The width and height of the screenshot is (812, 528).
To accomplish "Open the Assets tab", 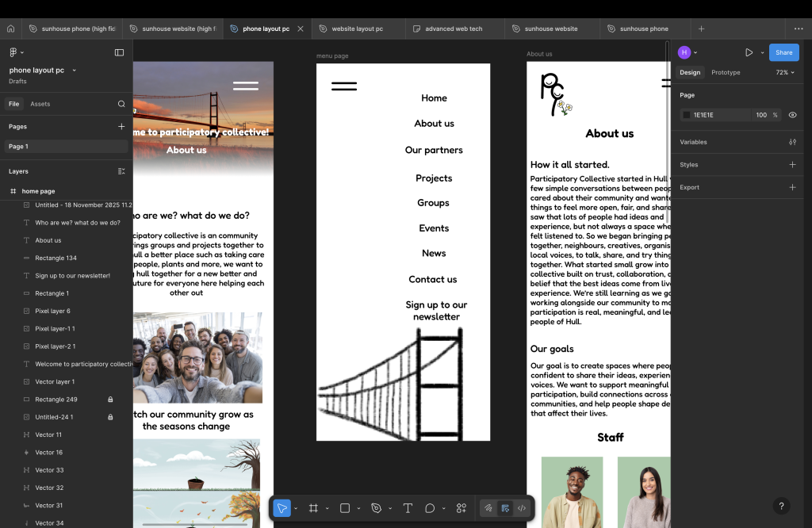I will (40, 104).
